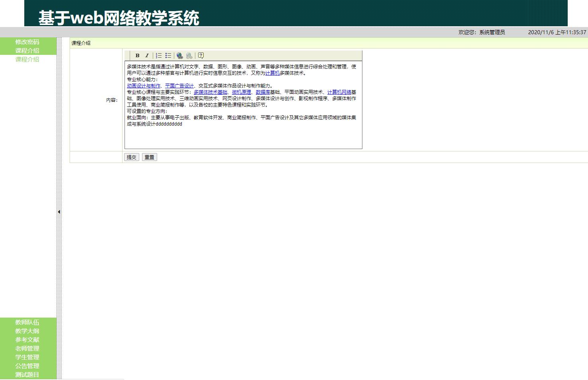Reset the form with 重置 button
This screenshot has height=380, width=588.
point(149,157)
